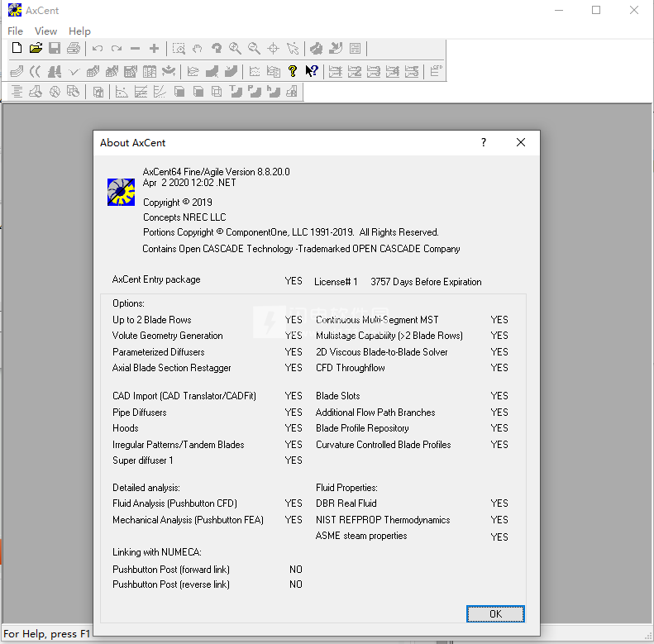654x644 pixels.
Task: Select the Pan hand tool
Action: pyautogui.click(x=198, y=49)
